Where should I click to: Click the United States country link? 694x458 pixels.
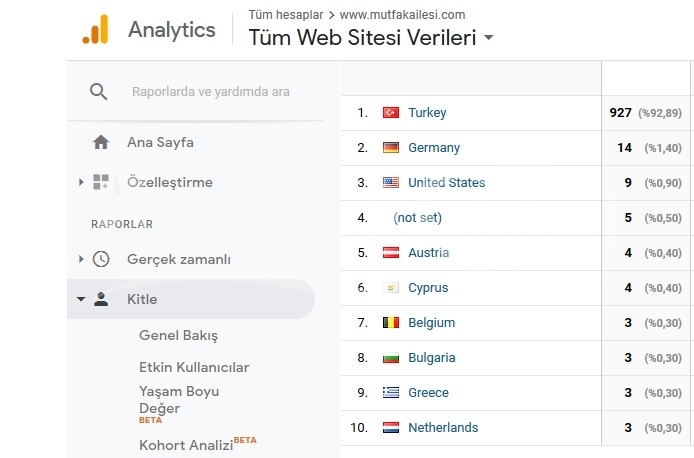(x=447, y=182)
